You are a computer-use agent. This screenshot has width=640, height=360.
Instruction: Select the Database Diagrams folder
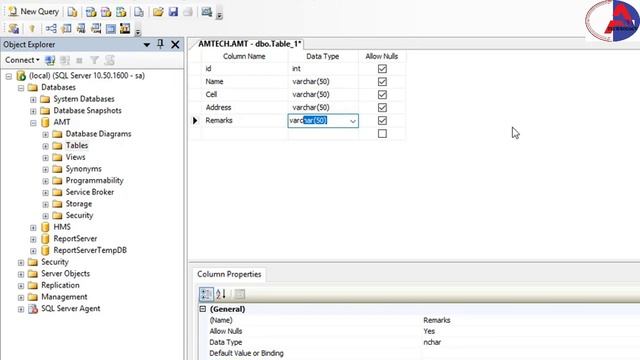click(x=98, y=134)
